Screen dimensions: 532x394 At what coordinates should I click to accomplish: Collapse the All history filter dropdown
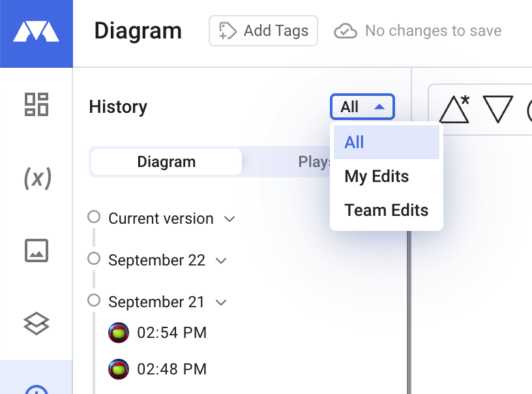click(362, 107)
